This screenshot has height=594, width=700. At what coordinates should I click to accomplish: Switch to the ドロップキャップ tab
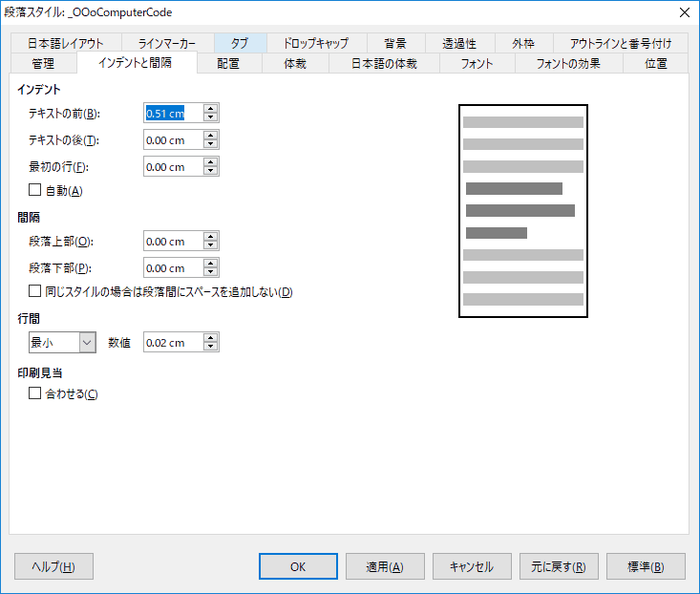(316, 43)
